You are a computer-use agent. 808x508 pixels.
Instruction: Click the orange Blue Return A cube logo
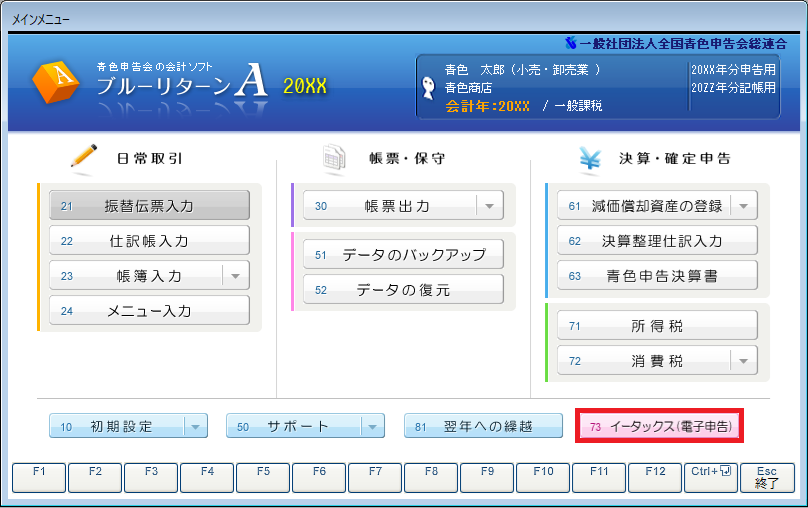tap(58, 83)
